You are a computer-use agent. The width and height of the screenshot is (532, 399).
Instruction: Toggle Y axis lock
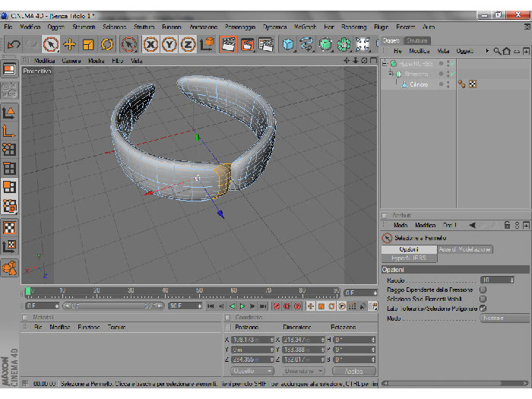(x=169, y=44)
